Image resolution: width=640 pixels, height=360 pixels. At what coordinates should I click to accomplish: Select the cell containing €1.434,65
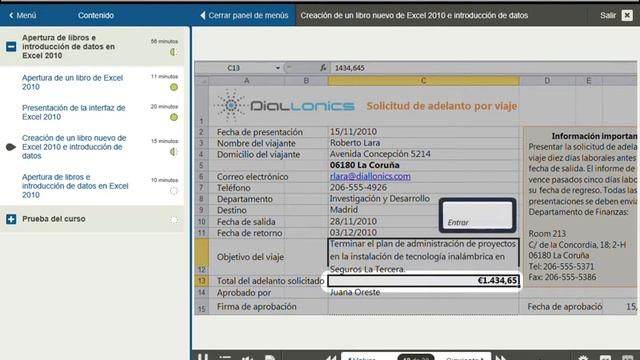click(x=424, y=281)
